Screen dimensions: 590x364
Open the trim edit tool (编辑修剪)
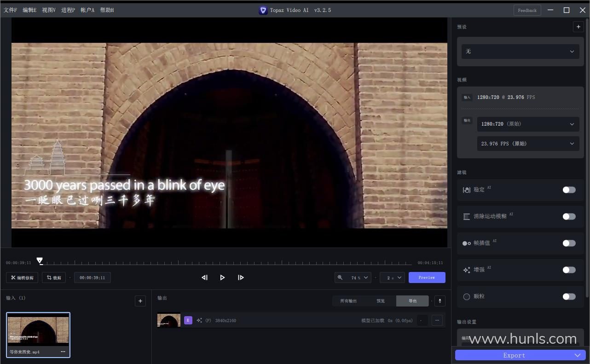pos(22,277)
